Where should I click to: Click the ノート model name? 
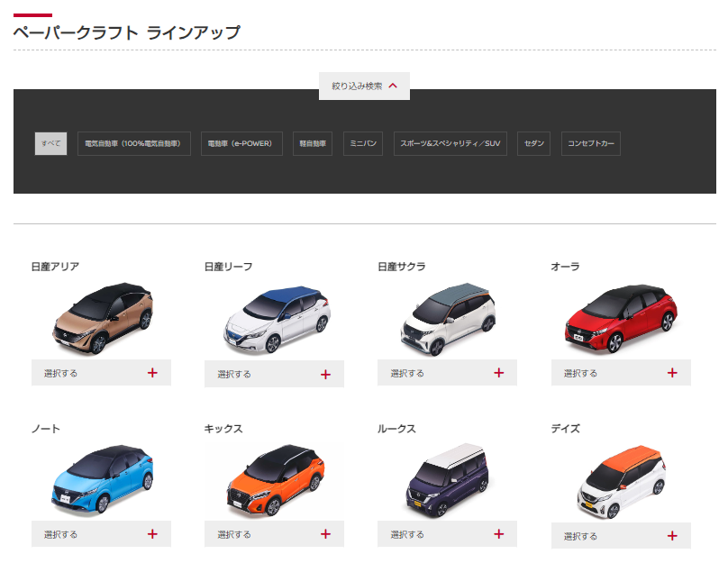click(45, 429)
